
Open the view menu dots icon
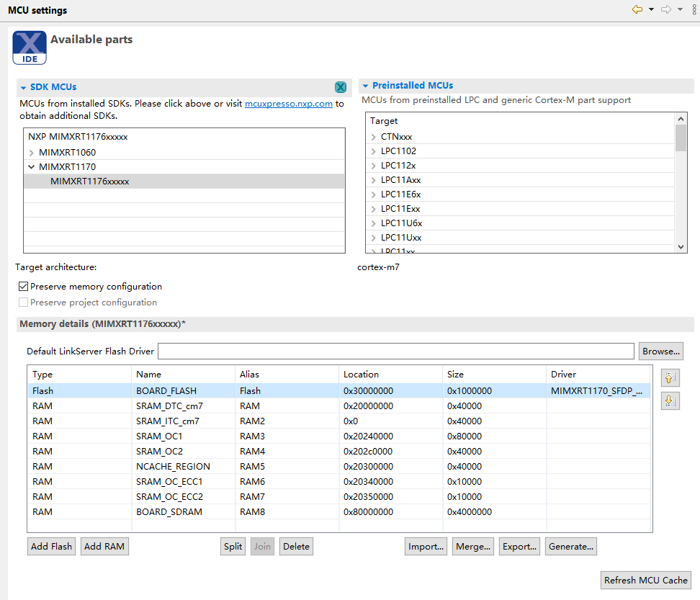point(694,9)
